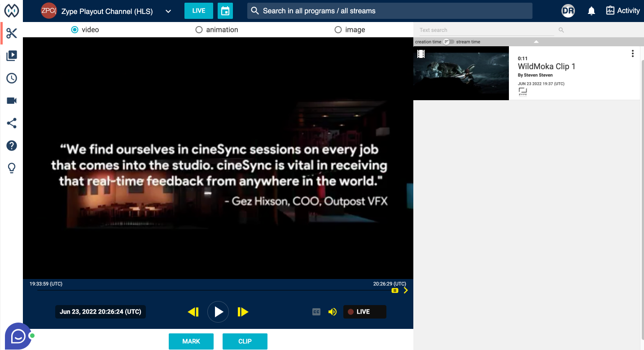644x350 pixels.
Task: Focus the search all programs field
Action: click(x=390, y=11)
